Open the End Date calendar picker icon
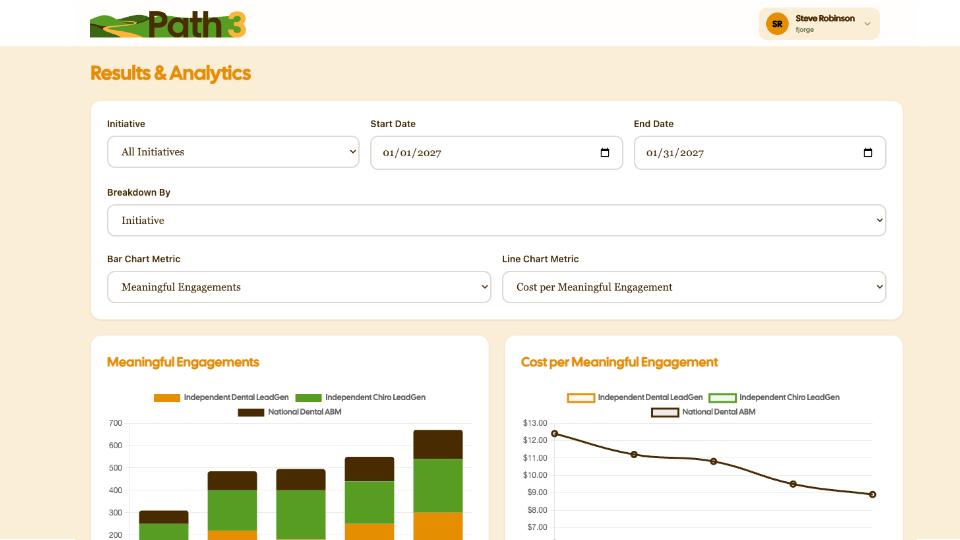This screenshot has height=540, width=960. [868, 152]
